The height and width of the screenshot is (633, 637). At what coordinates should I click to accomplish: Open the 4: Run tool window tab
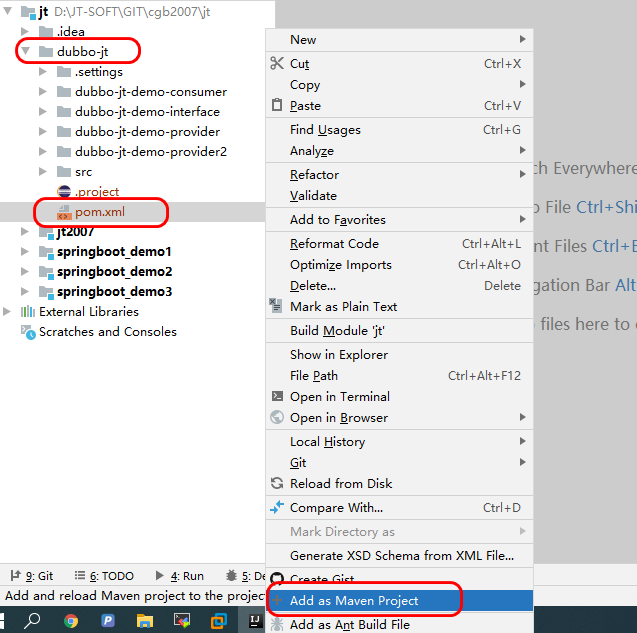coord(180,576)
